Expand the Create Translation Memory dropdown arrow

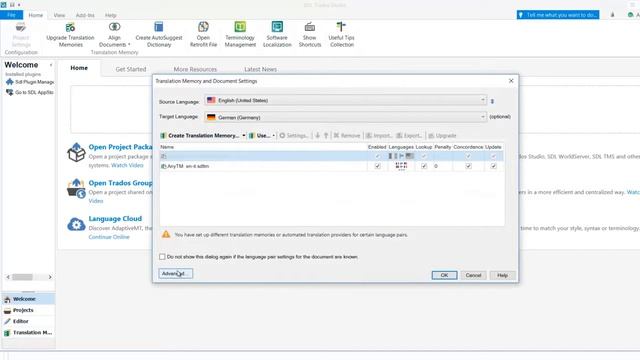(x=244, y=136)
